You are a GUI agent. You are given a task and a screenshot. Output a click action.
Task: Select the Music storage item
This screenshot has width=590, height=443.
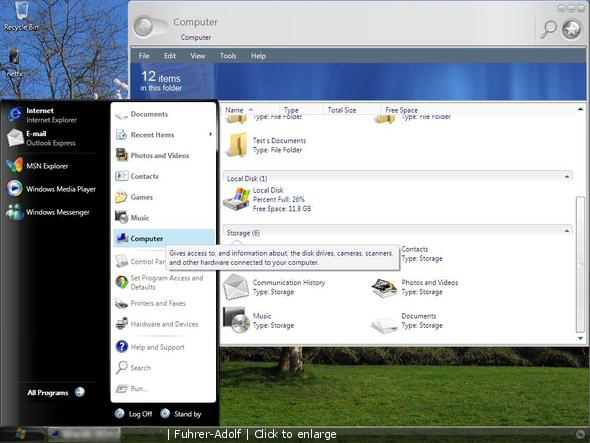point(259,320)
